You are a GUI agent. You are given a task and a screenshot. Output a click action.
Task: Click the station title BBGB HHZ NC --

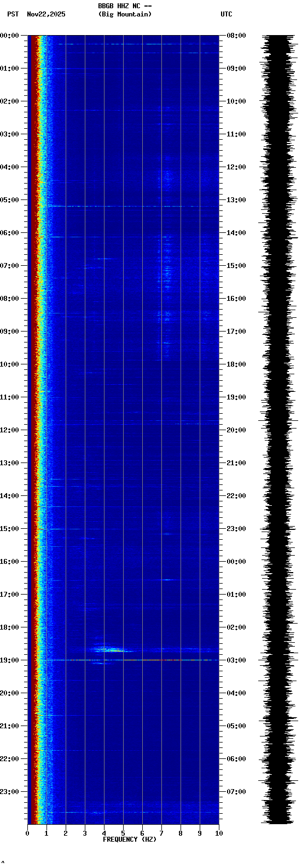(x=125, y=6)
